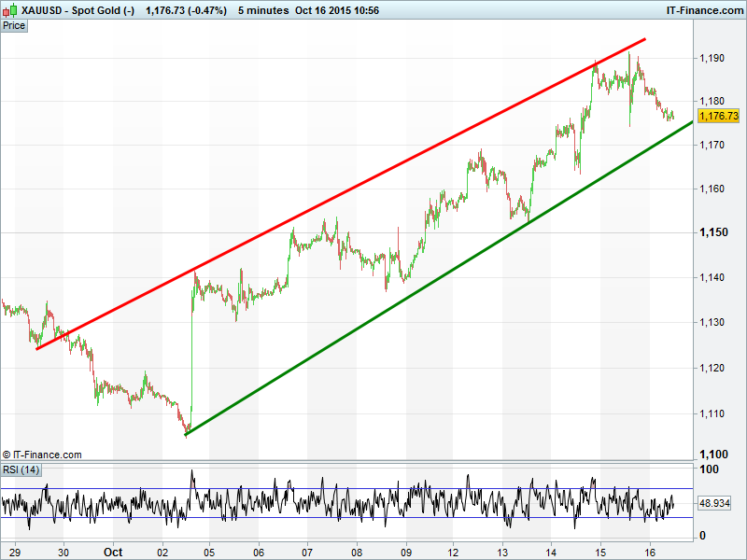The width and height of the screenshot is (747, 560).
Task: Click the 16 date label on time axis
Action: tap(650, 553)
